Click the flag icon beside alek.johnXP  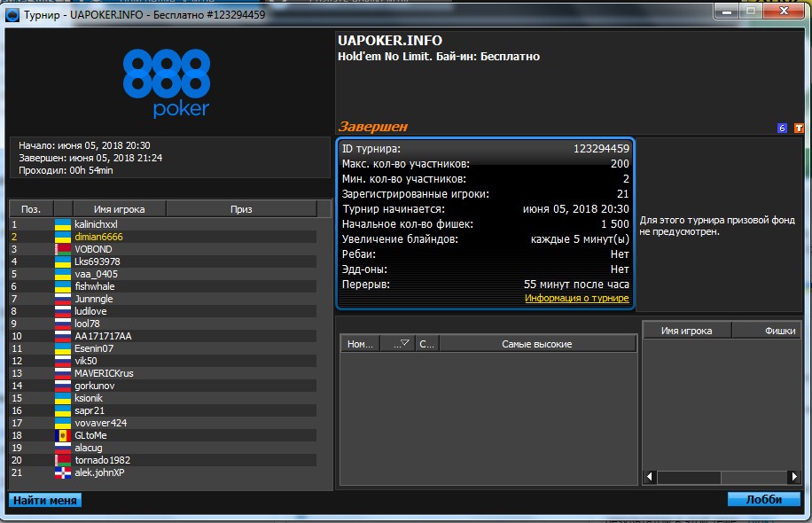click(x=63, y=472)
